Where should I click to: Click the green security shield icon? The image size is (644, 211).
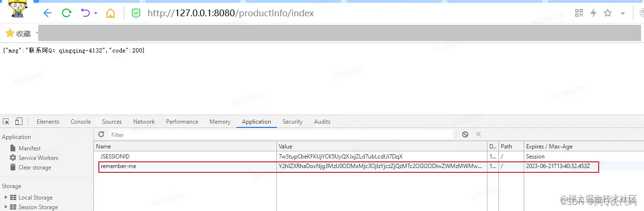coord(136,13)
